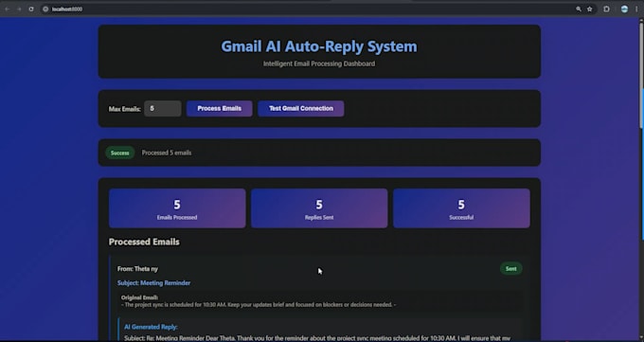Image resolution: width=644 pixels, height=342 pixels.
Task: Start the Process Emails button
Action: tap(220, 109)
